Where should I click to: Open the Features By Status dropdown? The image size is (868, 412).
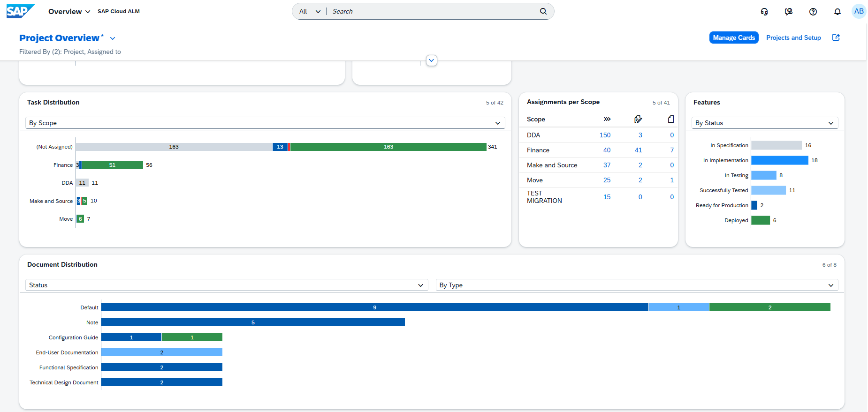click(764, 123)
